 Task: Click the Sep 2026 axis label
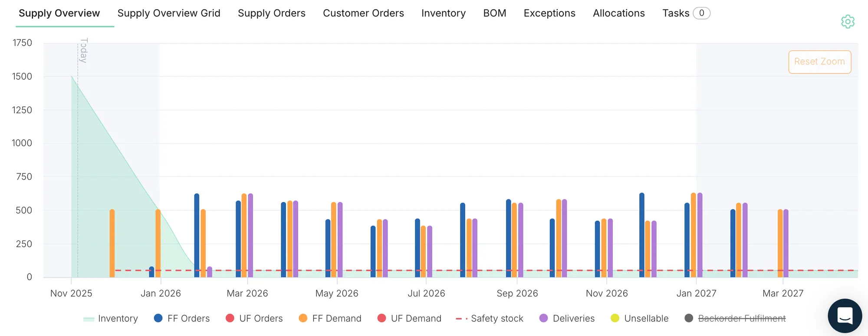[x=517, y=294]
